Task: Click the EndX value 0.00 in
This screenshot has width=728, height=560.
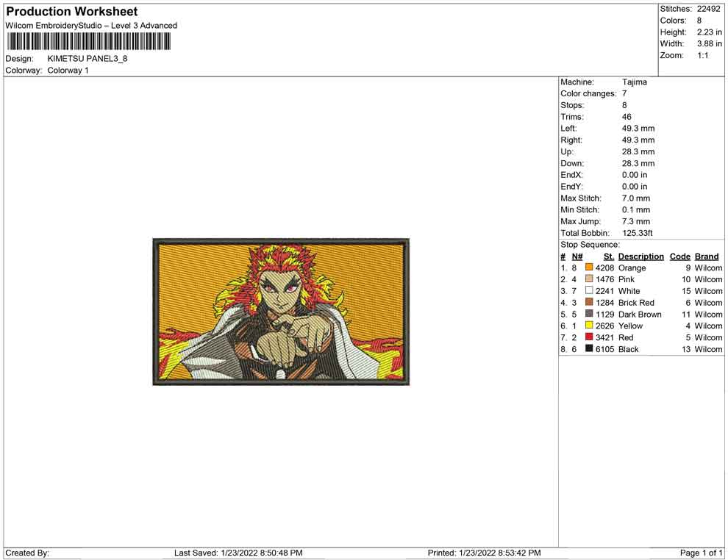Action: [x=634, y=175]
